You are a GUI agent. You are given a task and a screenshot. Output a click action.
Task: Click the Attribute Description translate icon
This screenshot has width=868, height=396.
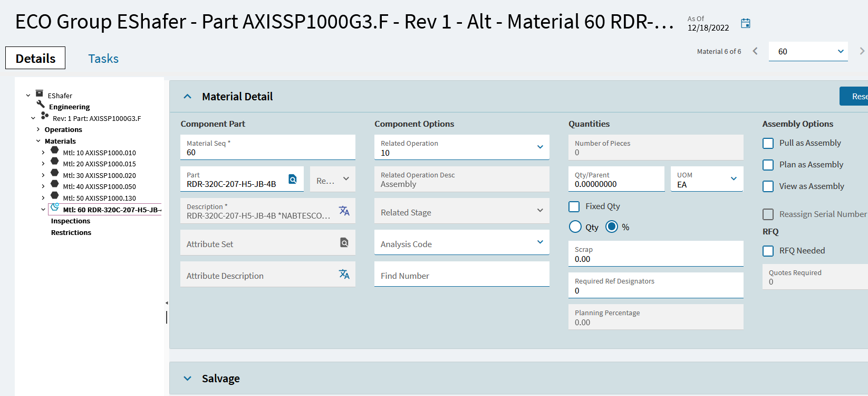(x=344, y=274)
